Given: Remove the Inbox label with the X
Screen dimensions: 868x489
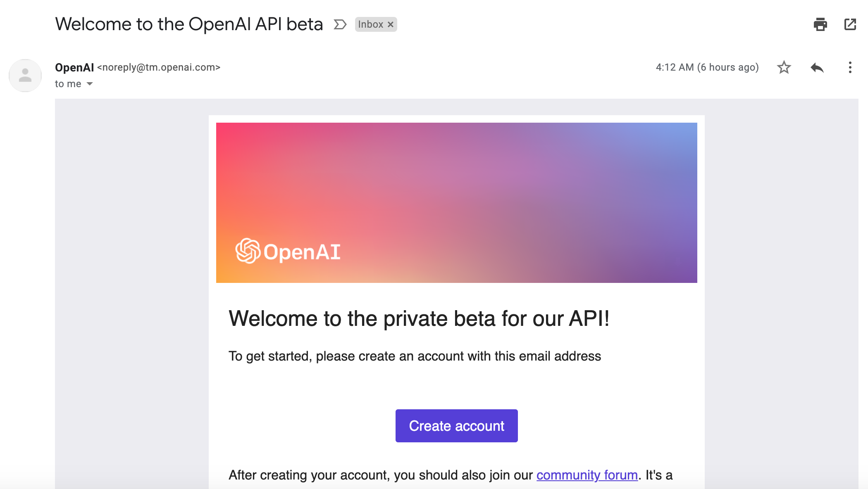Looking at the screenshot, I should tap(390, 25).
